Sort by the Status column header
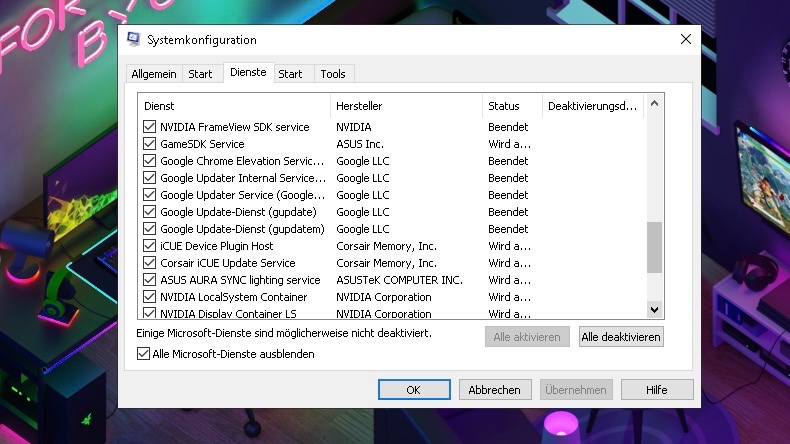The width and height of the screenshot is (790, 444). (512, 106)
